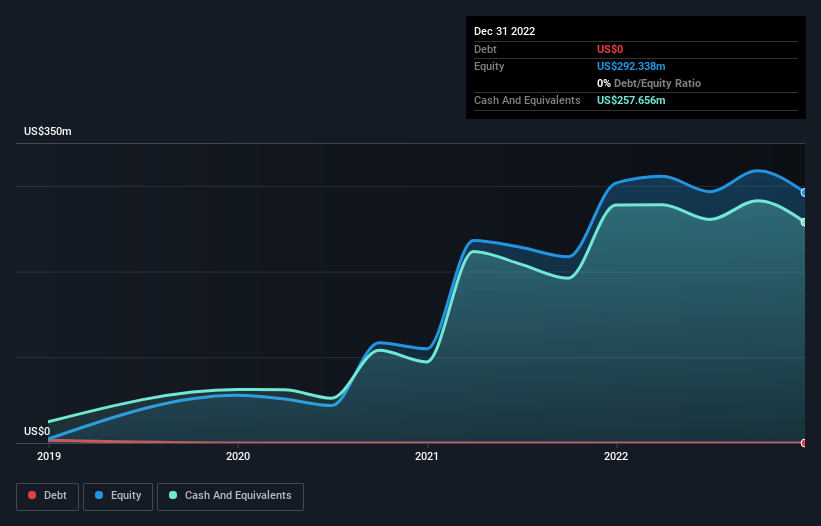Viewport: 821px width, 526px height.
Task: Toggle the Debt series legend button
Action: (47, 496)
